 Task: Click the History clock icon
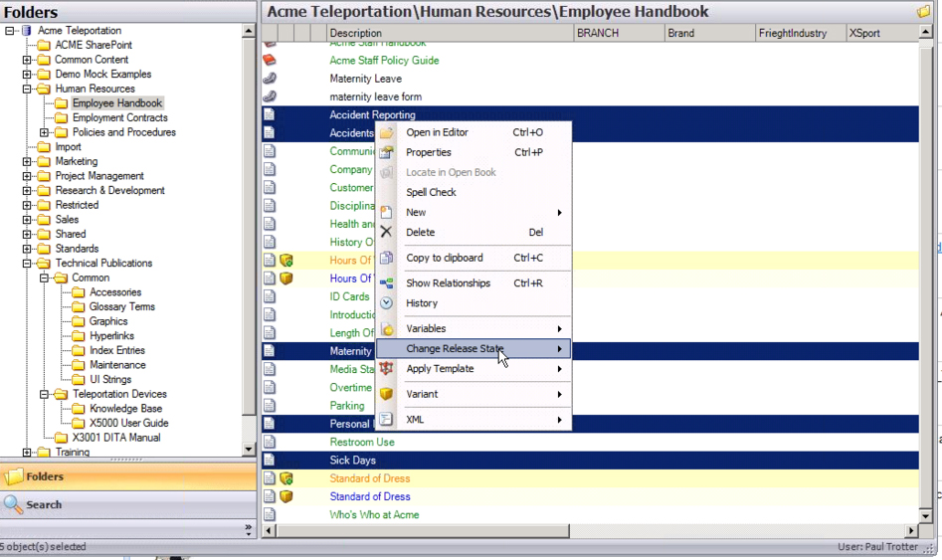pos(387,302)
